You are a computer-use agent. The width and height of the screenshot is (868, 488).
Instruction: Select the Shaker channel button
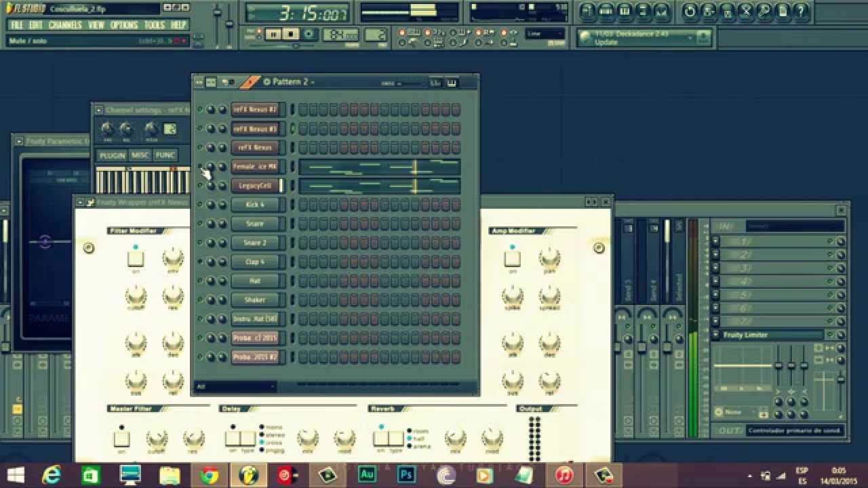point(256,300)
